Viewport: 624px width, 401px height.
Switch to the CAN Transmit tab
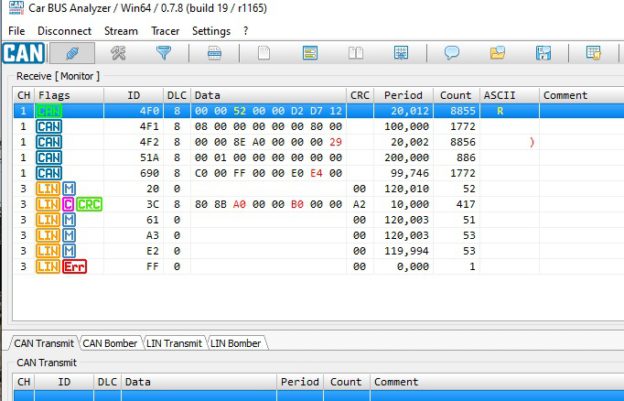44,343
